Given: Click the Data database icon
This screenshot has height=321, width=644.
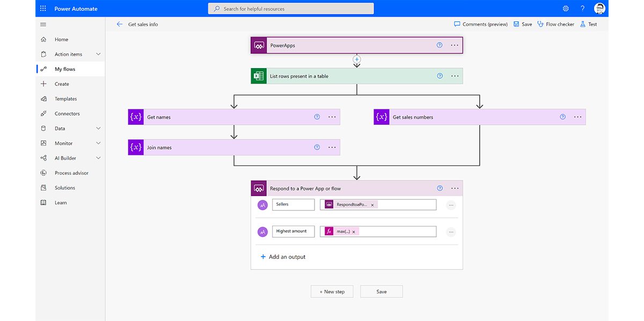Looking at the screenshot, I should coord(43,129).
